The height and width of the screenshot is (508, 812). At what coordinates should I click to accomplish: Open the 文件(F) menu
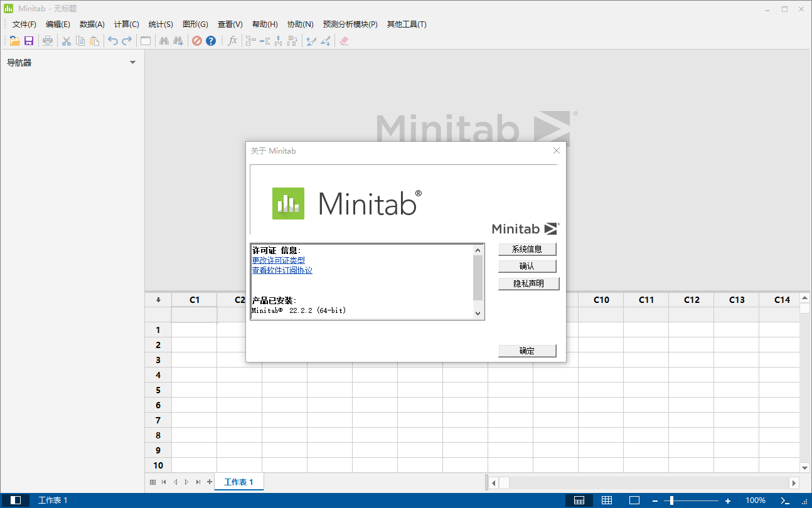click(24, 24)
